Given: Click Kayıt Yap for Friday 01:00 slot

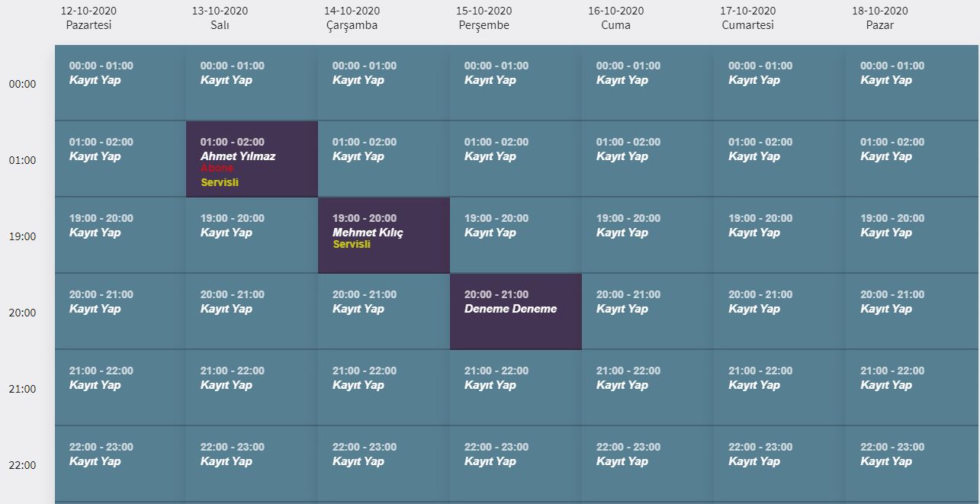Looking at the screenshot, I should (622, 156).
